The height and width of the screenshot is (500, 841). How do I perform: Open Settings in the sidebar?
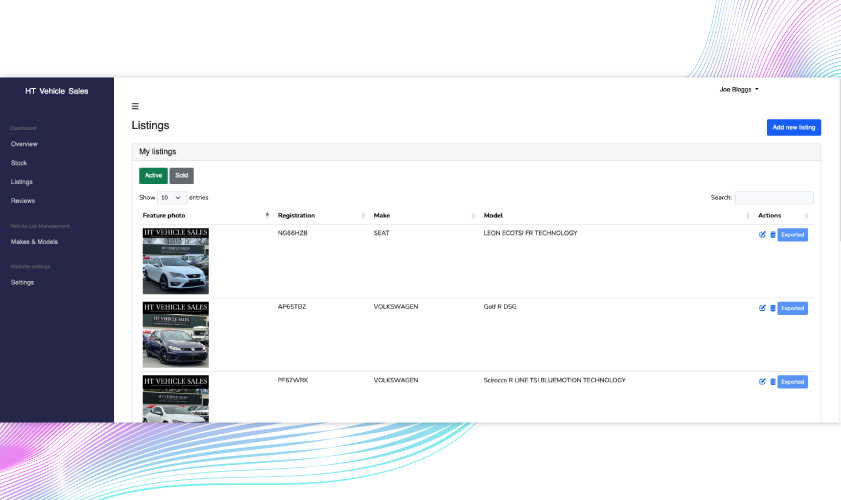[x=22, y=282]
